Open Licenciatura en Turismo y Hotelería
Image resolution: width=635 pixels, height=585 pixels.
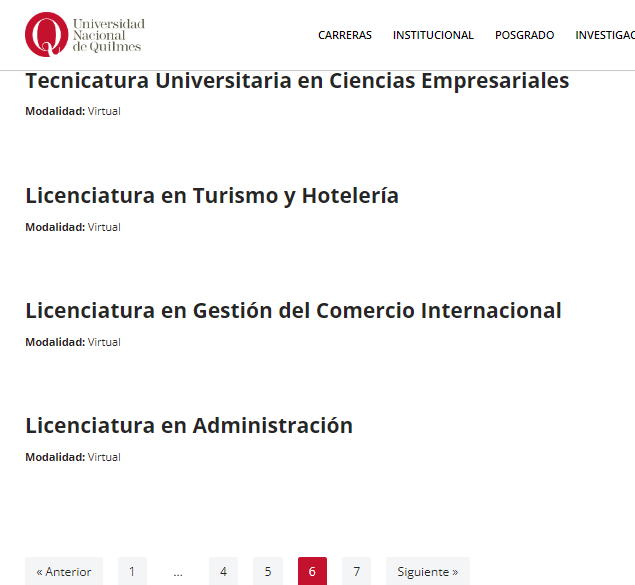pos(212,196)
